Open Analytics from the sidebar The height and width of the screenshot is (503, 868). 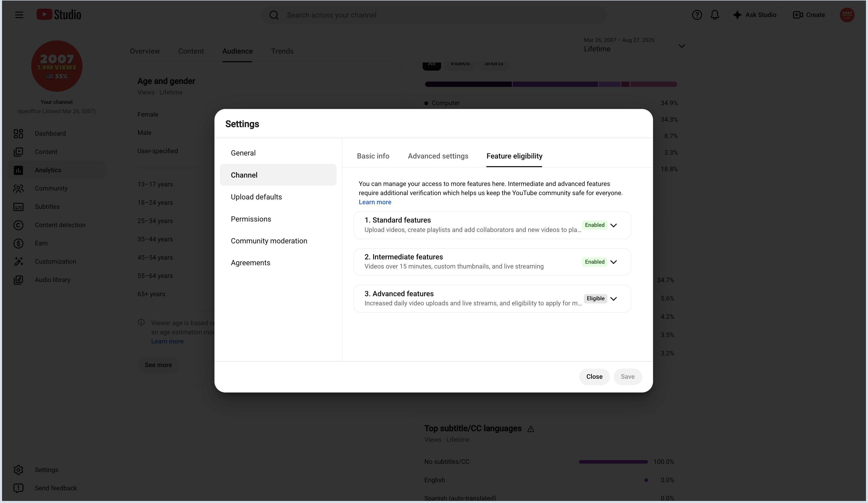[x=57, y=170]
